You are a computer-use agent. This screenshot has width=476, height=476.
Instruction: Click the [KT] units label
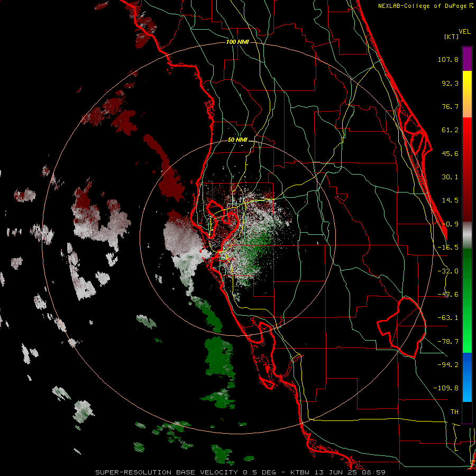451,36
